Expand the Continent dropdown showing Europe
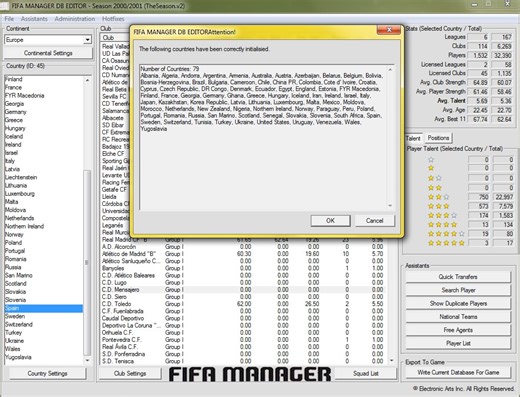 (87, 40)
